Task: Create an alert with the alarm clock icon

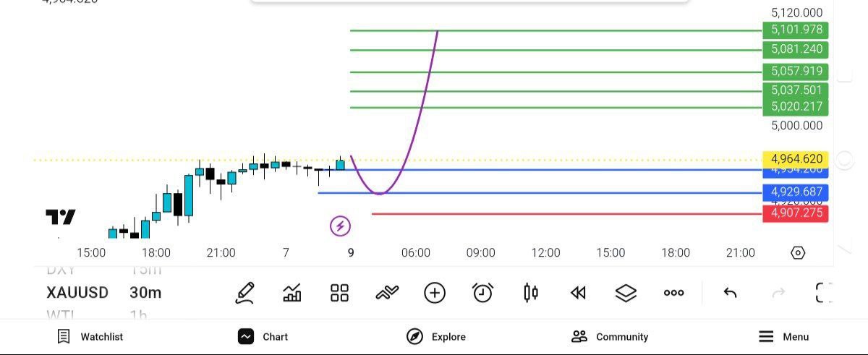Action: (482, 293)
